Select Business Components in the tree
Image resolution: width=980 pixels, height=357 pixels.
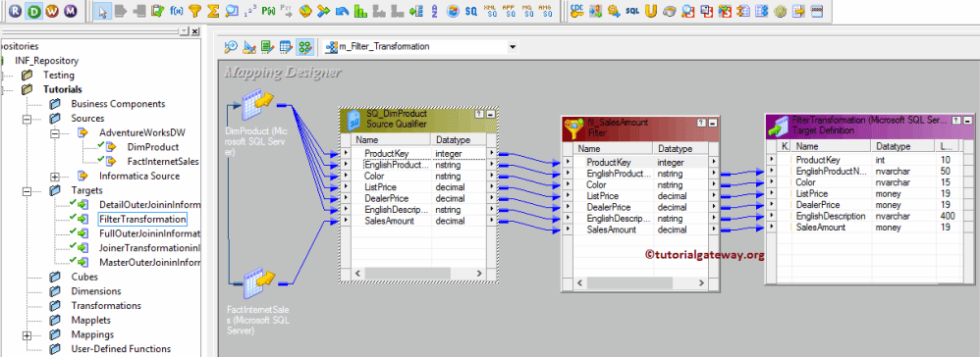(118, 104)
